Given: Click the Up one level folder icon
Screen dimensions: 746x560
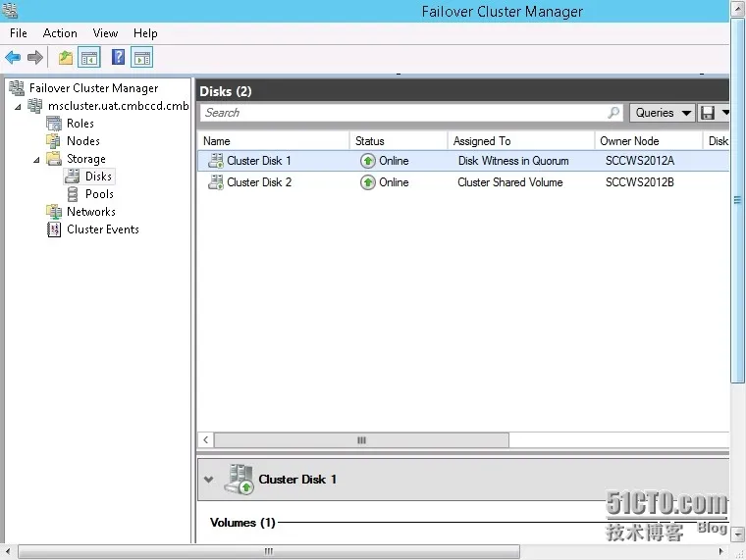Looking at the screenshot, I should (x=66, y=58).
